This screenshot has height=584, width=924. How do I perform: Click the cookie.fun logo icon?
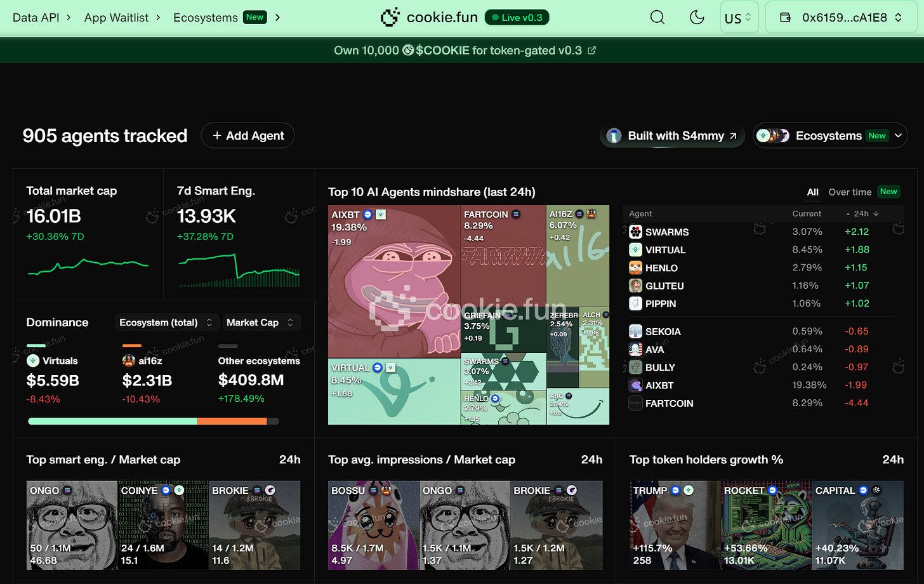pos(390,18)
